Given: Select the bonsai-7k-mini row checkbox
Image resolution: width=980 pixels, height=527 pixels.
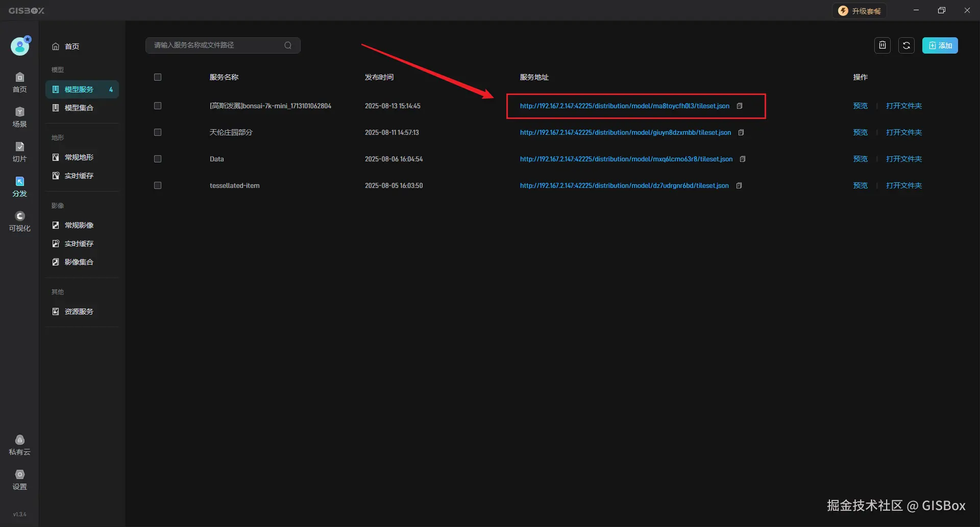Looking at the screenshot, I should click(158, 106).
